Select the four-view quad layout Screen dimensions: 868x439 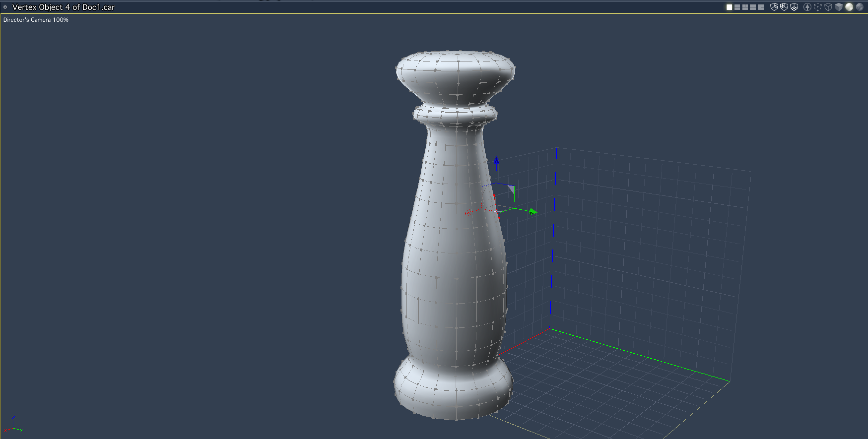(753, 7)
